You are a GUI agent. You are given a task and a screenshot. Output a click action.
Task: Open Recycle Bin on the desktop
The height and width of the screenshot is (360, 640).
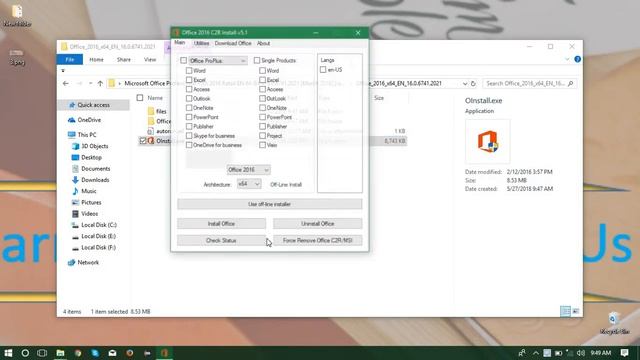click(614, 323)
